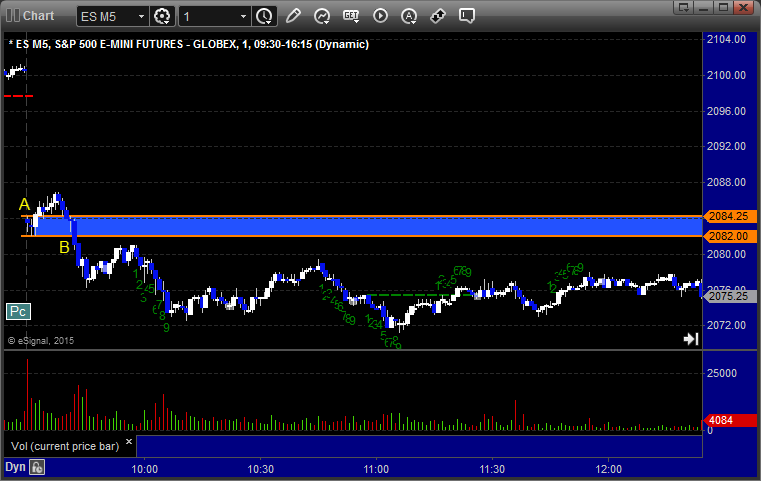Open the annotation A circle menu
This screenshot has width=761, height=481.
(x=409, y=16)
